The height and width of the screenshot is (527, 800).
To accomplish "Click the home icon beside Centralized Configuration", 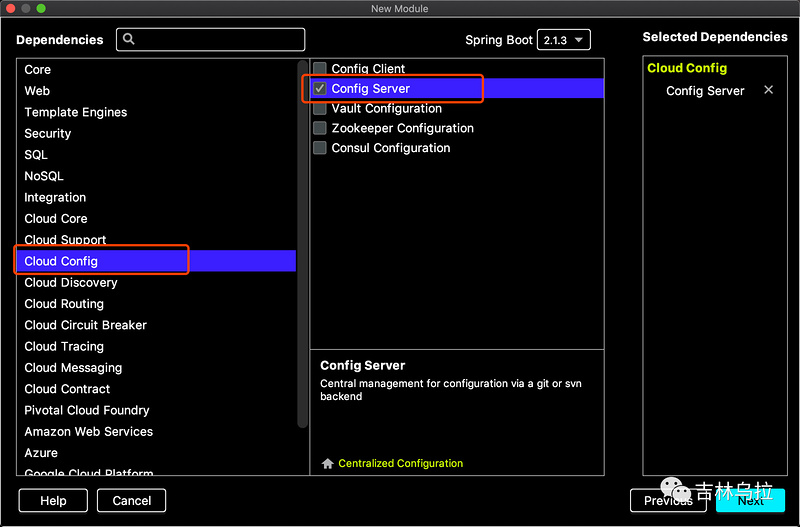I will pos(328,463).
